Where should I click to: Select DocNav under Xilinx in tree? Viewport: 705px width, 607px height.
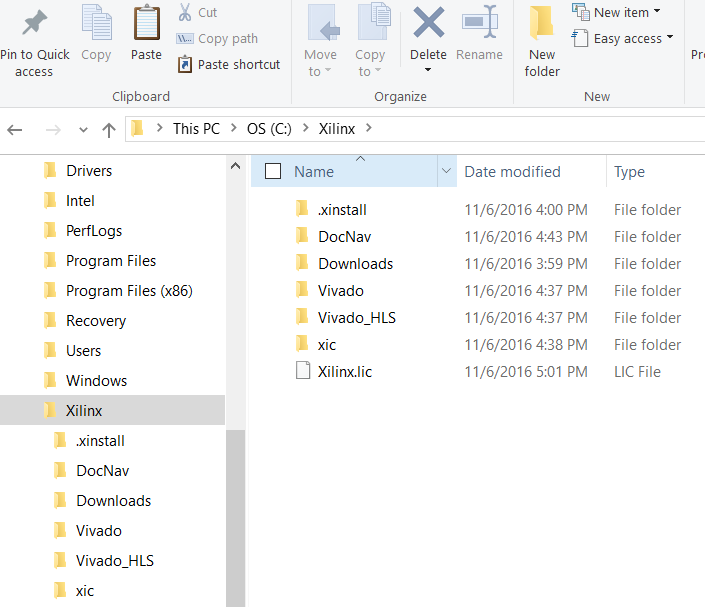pyautogui.click(x=103, y=471)
